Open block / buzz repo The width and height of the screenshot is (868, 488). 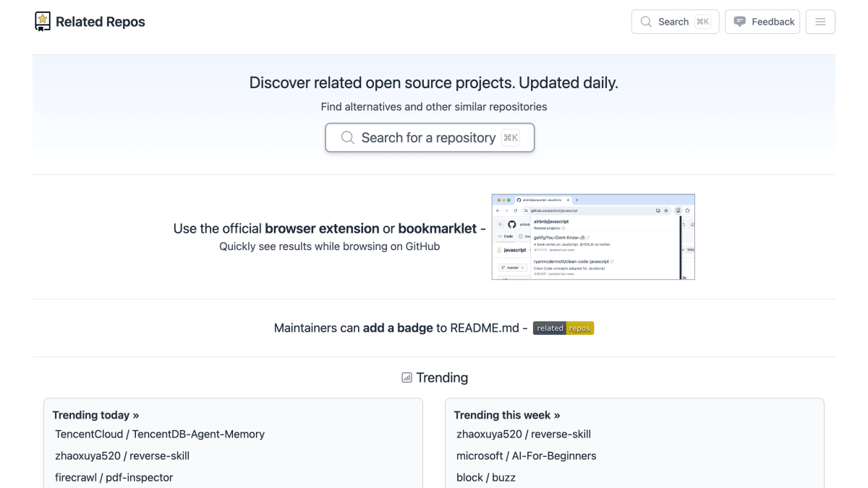pyautogui.click(x=486, y=478)
